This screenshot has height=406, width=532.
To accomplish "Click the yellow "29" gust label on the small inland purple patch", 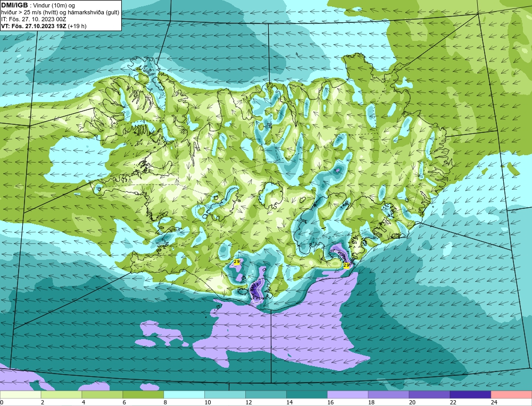I will pyautogui.click(x=237, y=261).
